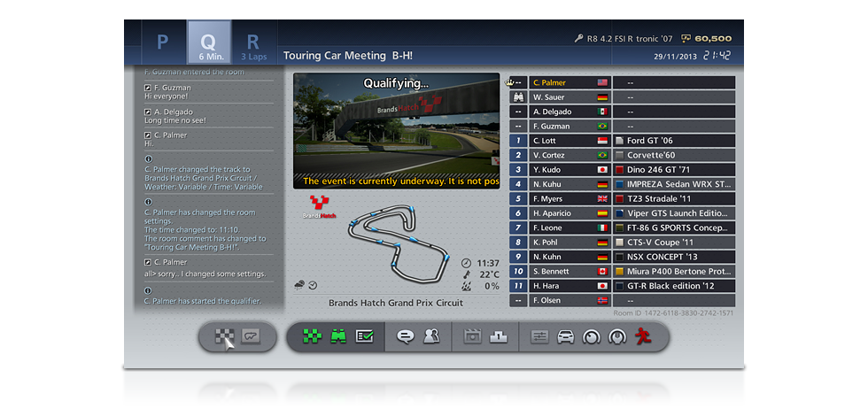Viewport: 868px width, 409px height.
Task: Click the green binoculars spectate icon
Action: click(337, 336)
